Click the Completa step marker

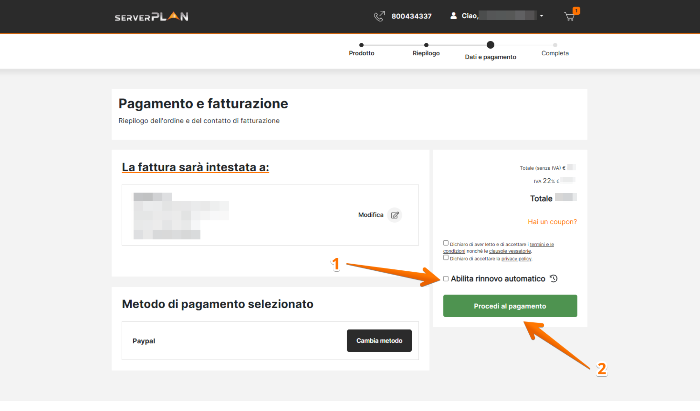[x=555, y=45]
